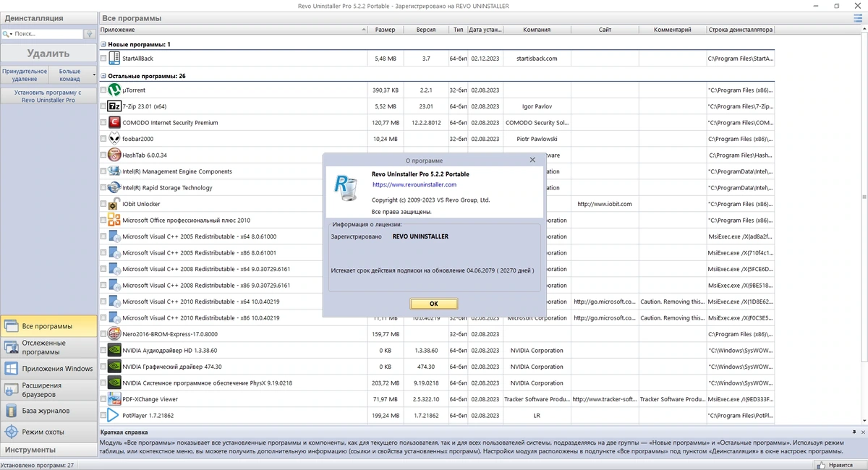Click the thumbs-up Нравится icon

(x=821, y=466)
